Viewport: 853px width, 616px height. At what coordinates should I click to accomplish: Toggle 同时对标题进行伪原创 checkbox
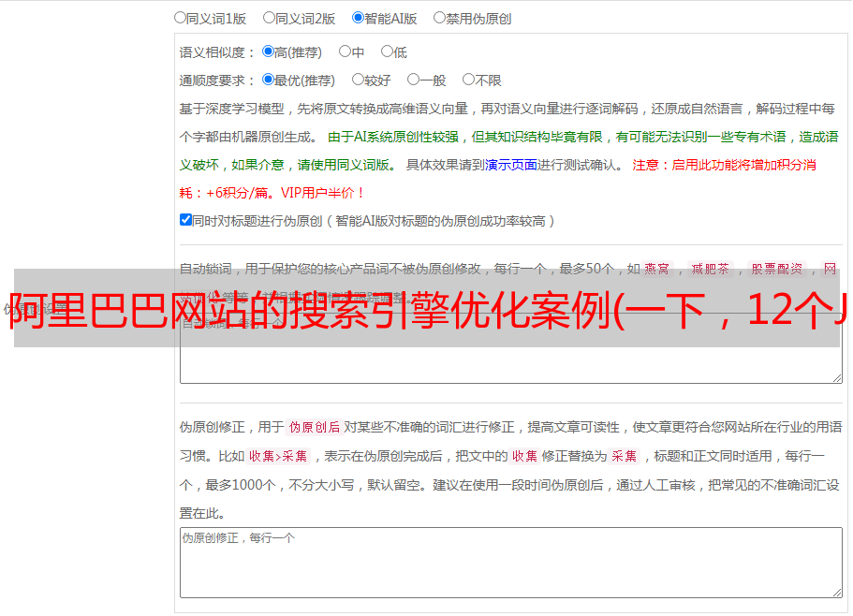(185, 220)
